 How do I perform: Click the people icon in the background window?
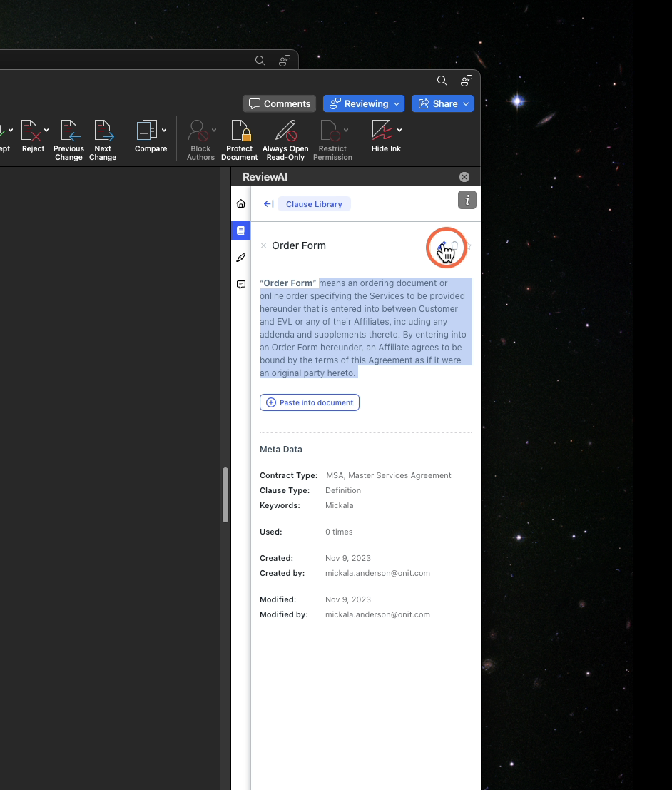pos(285,61)
